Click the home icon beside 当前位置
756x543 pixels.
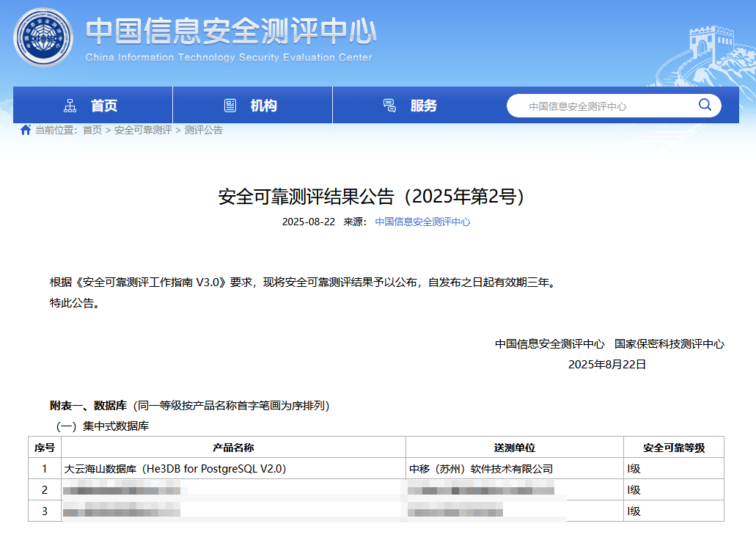click(x=26, y=130)
